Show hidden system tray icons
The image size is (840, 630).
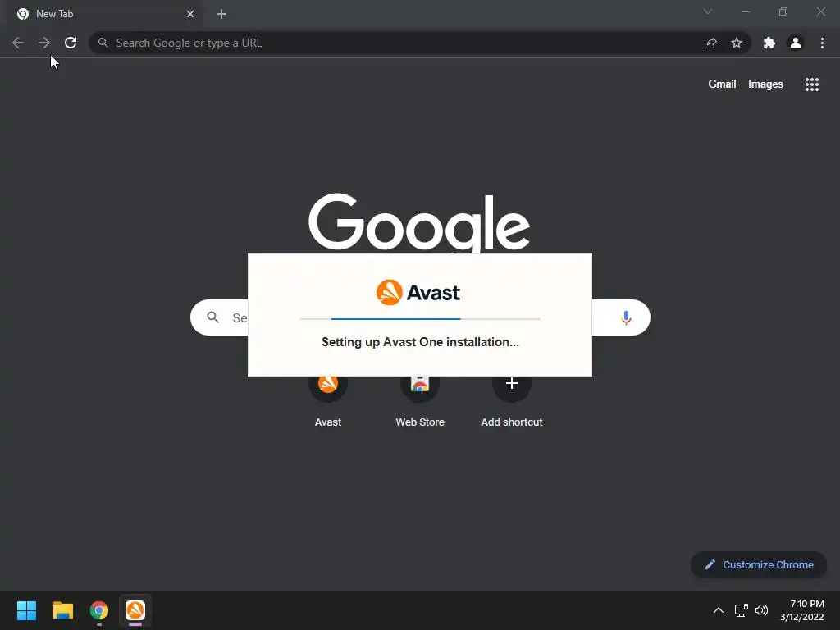tap(719, 610)
